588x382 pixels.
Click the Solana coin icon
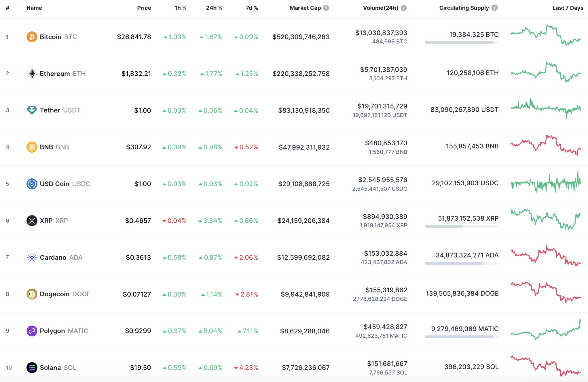32,367
